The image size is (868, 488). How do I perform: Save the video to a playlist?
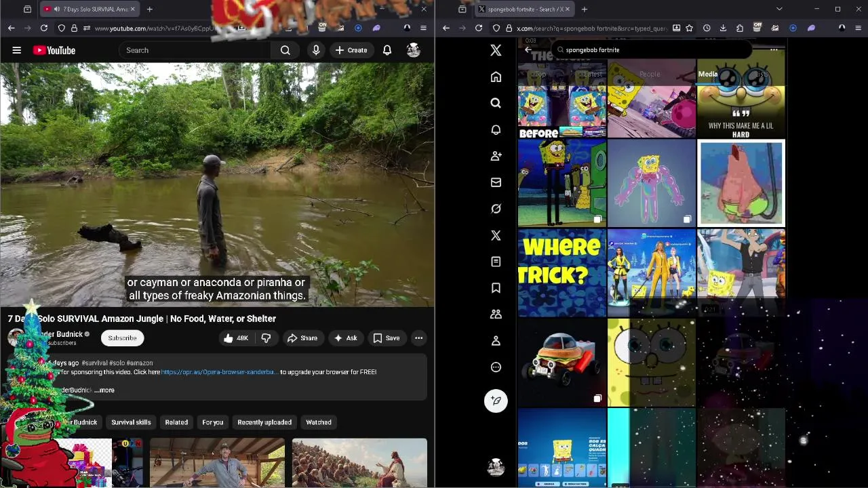coord(386,338)
